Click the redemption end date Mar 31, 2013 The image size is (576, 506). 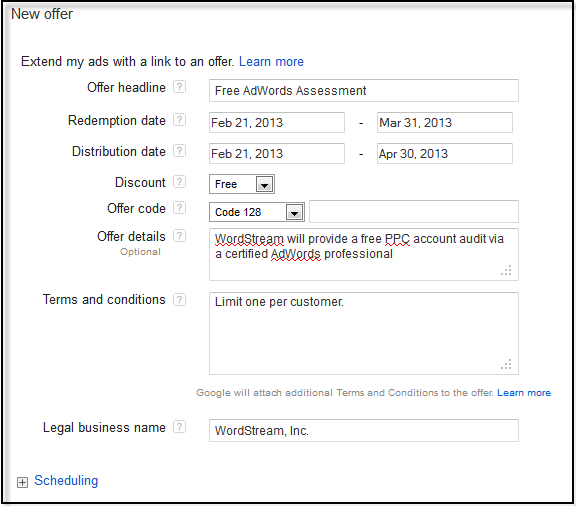click(444, 123)
